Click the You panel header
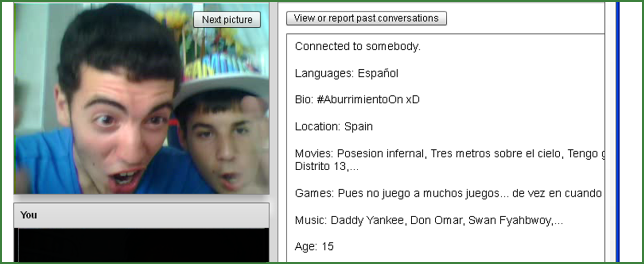644x264 pixels. (142, 215)
